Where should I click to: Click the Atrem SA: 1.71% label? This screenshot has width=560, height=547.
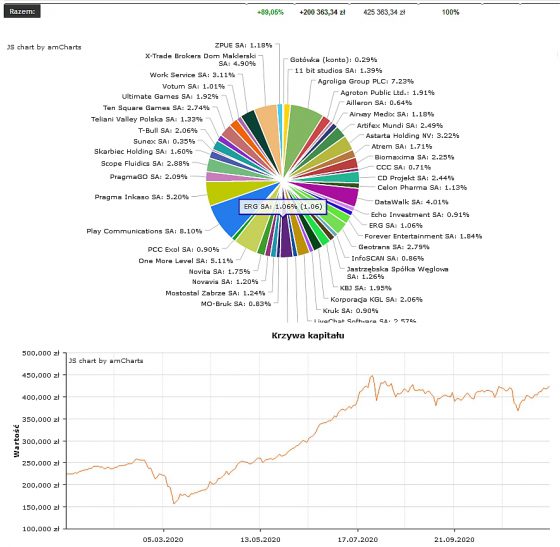[x=402, y=146]
